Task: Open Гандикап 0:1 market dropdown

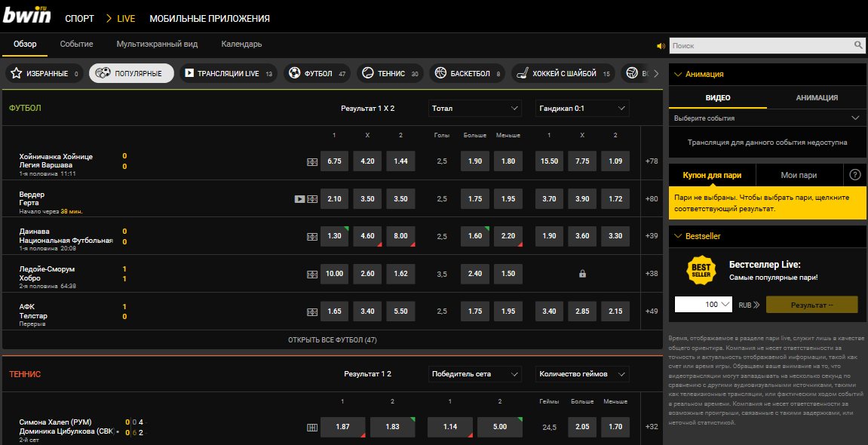Action: [x=582, y=108]
